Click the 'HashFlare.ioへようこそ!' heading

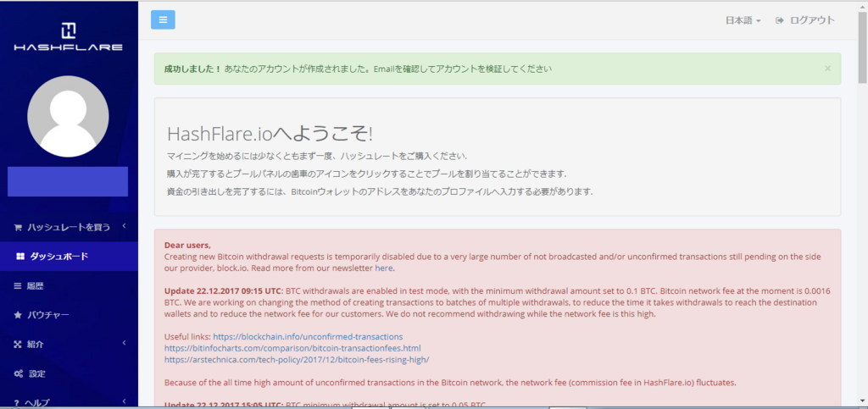click(270, 135)
